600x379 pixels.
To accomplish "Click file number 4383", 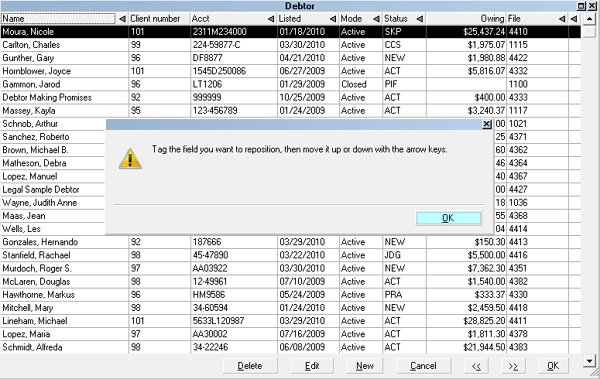I will [x=518, y=347].
